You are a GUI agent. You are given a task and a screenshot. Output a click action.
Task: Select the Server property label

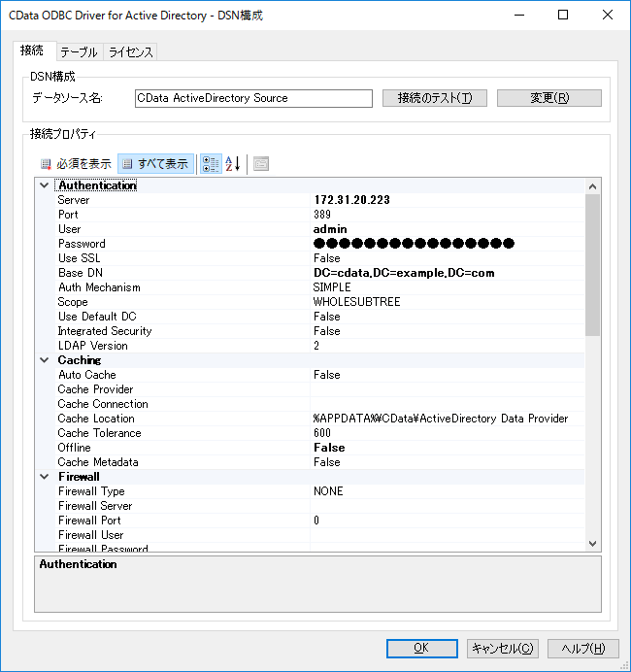coord(74,200)
